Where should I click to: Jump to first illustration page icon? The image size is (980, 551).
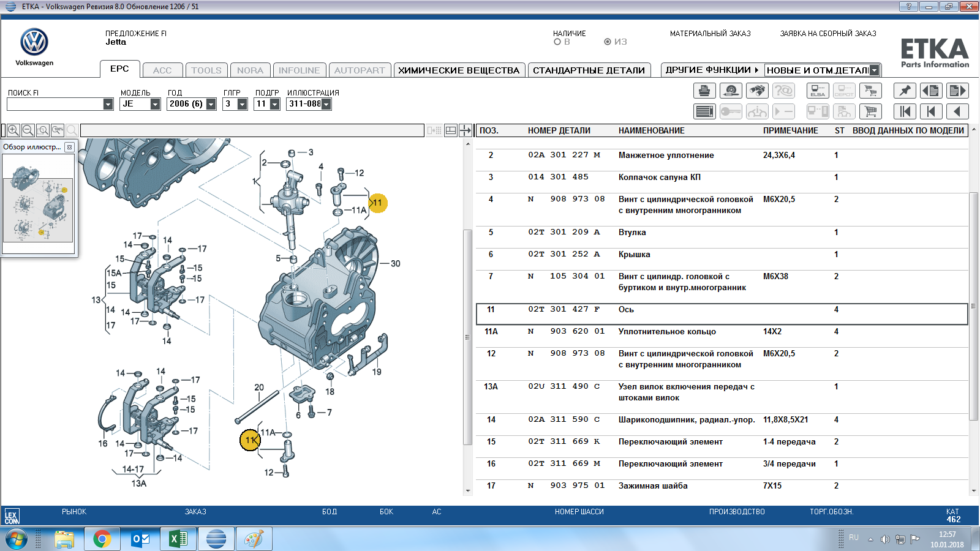point(905,111)
